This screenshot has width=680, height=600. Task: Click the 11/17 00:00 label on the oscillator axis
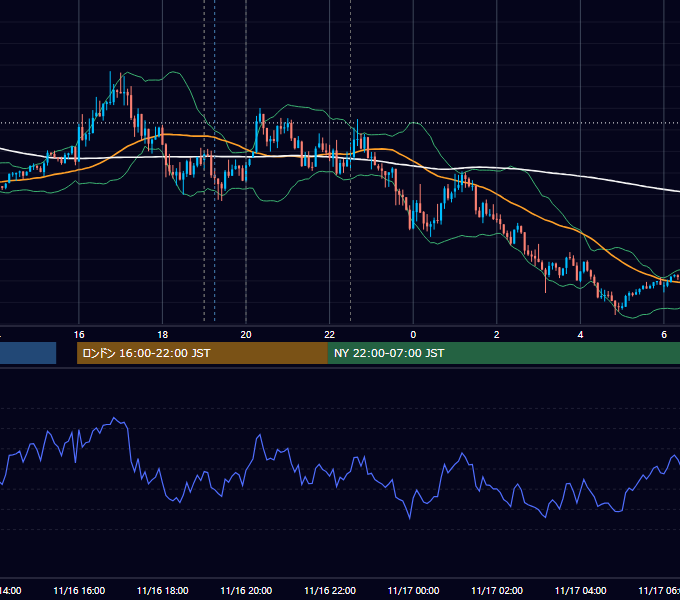click(413, 590)
